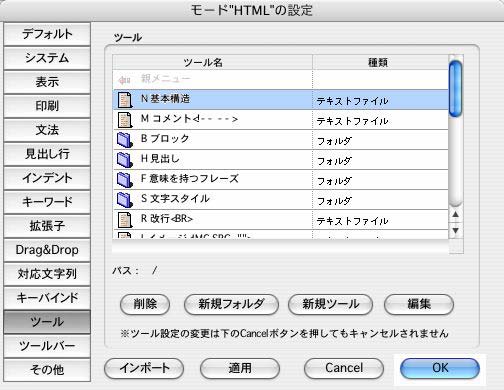Select the N 基本構造 row name
This screenshot has width=504, height=390.
[x=165, y=99]
